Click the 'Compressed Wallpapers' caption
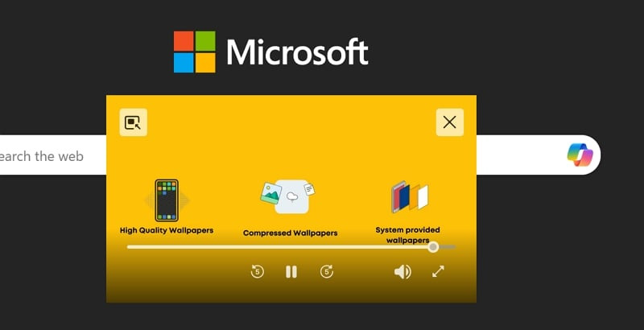Image resolution: width=644 pixels, height=330 pixels. pos(290,233)
